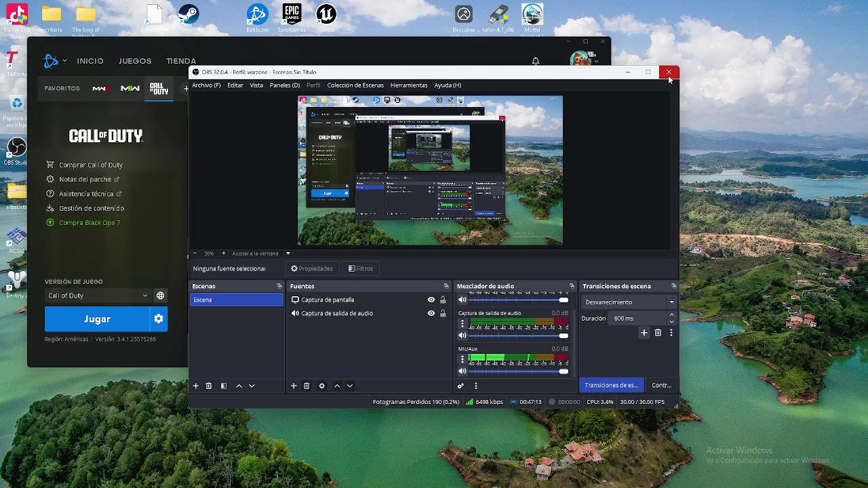Zoom out the preview with minus icon
This screenshot has width=868, height=488.
195,253
